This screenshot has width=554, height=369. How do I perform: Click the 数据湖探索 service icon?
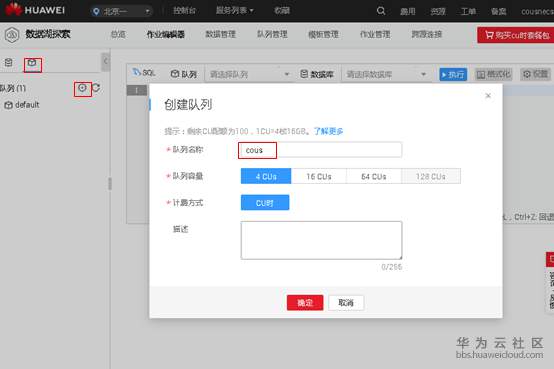click(x=12, y=35)
